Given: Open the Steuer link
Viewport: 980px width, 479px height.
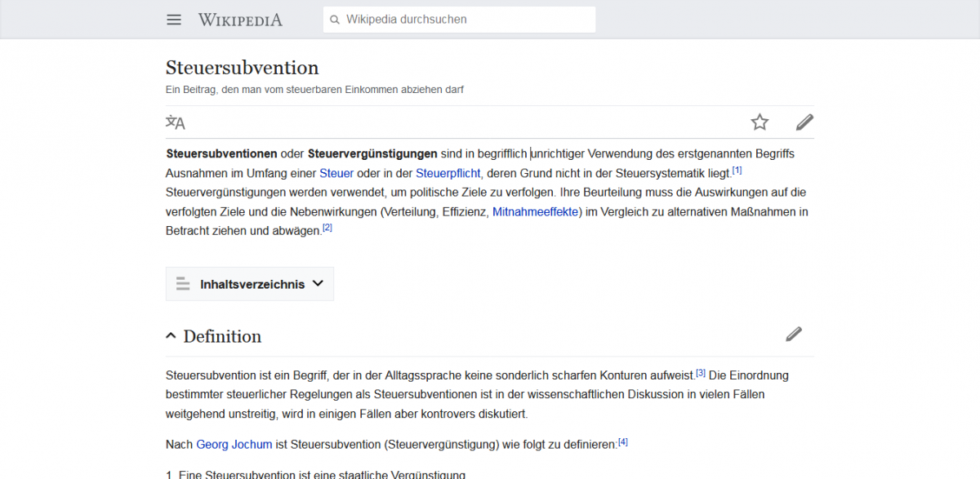Looking at the screenshot, I should (336, 173).
